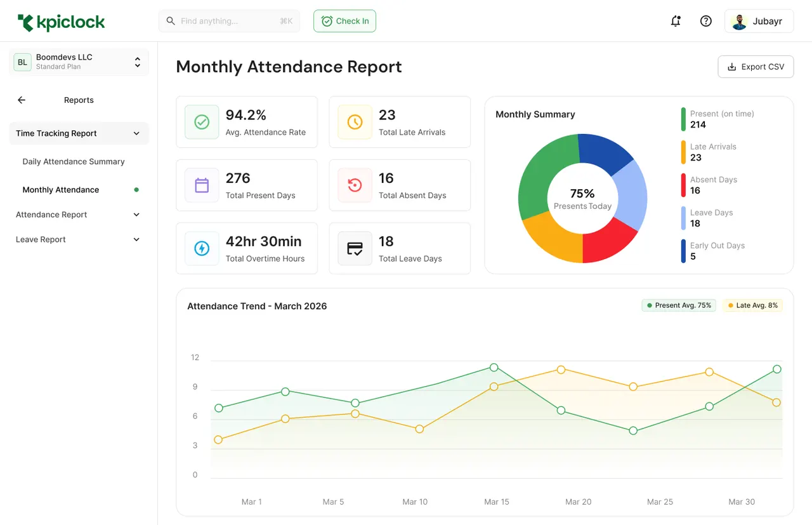
Task: Click the 276 Total Present Days value
Action: pyautogui.click(x=238, y=178)
